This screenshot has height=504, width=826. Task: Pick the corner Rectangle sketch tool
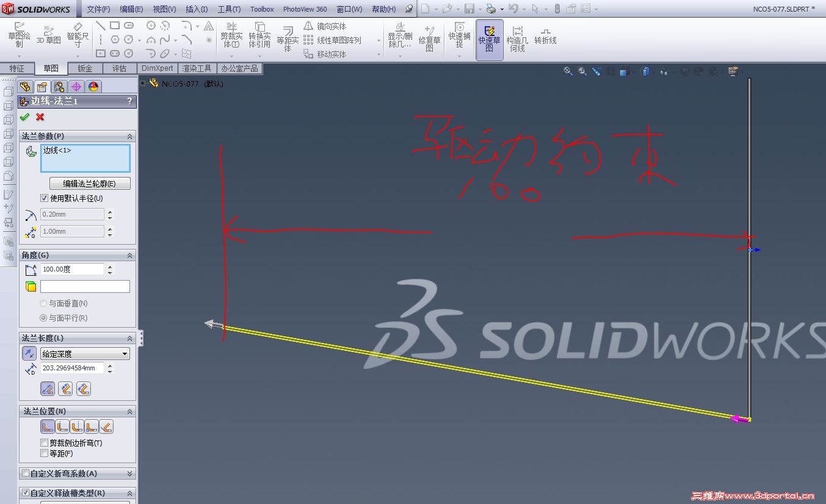(x=115, y=26)
